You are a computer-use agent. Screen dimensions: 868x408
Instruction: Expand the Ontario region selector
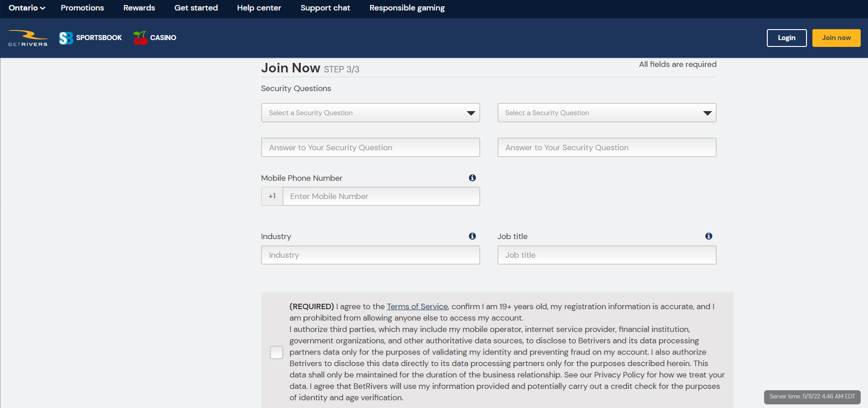pos(27,8)
